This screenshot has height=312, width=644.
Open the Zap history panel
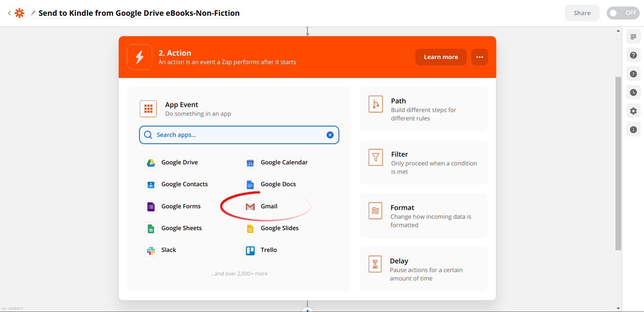[633, 92]
